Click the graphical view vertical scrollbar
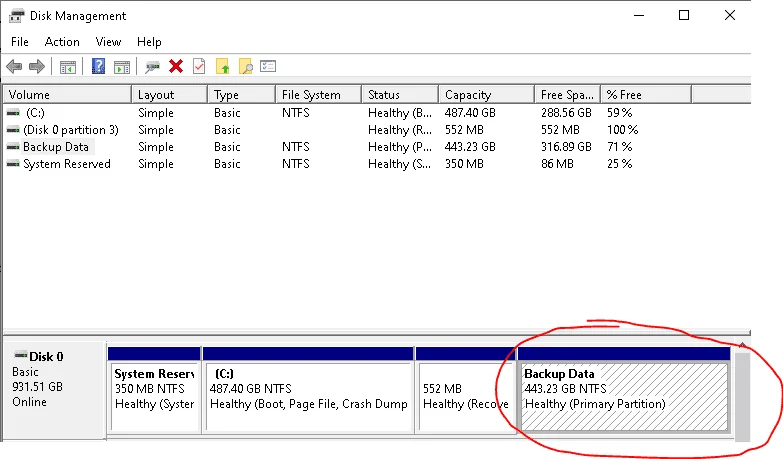Screen dimensions: 783x459 coord(743,392)
